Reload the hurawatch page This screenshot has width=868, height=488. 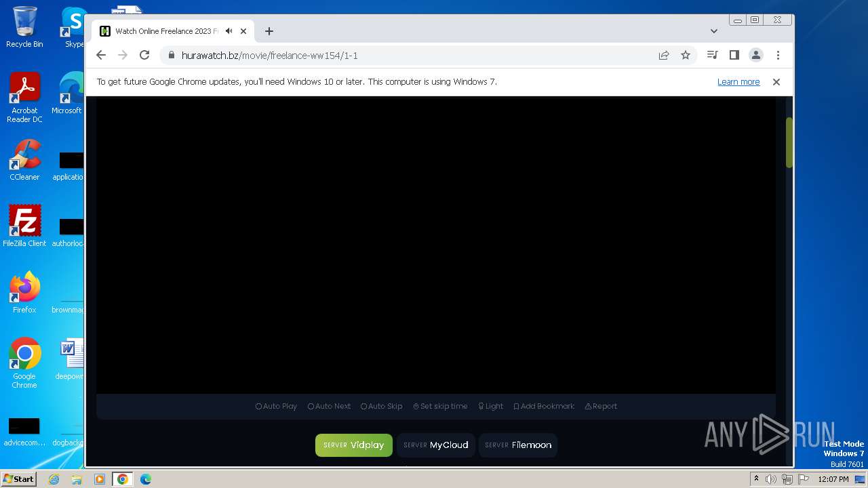pos(144,56)
